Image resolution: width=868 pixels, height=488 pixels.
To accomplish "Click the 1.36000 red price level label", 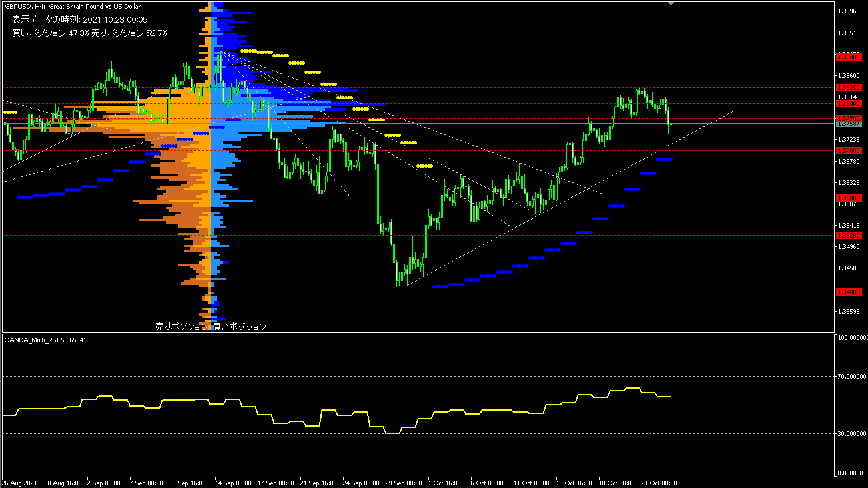I will [x=849, y=198].
